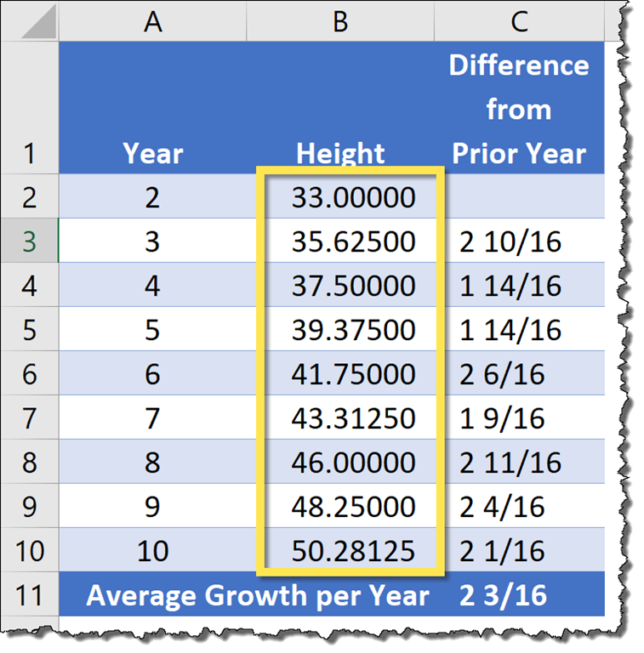The height and width of the screenshot is (653, 644).
Task: Select column C header
Action: (518, 22)
